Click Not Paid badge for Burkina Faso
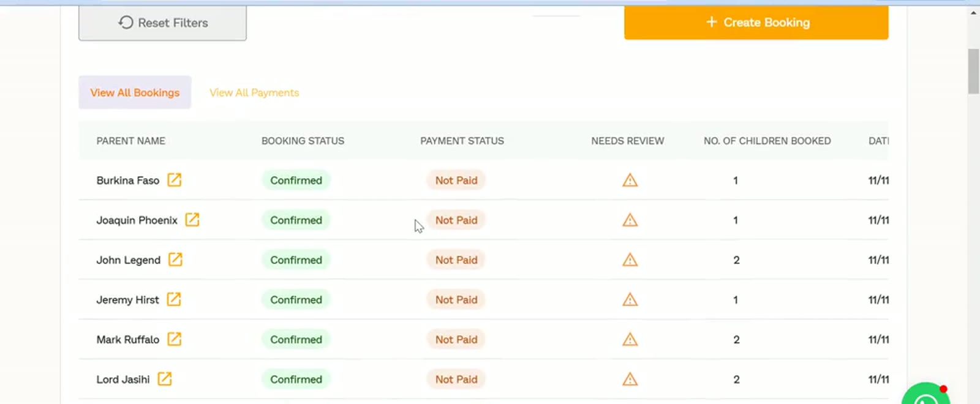This screenshot has width=980, height=404. point(456,180)
